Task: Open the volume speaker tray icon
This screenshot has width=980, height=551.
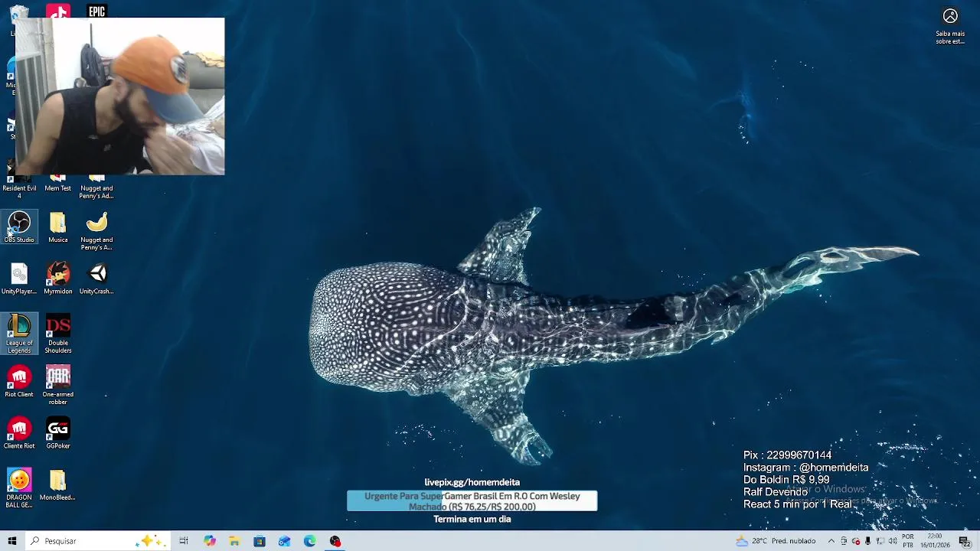Action: 893,541
